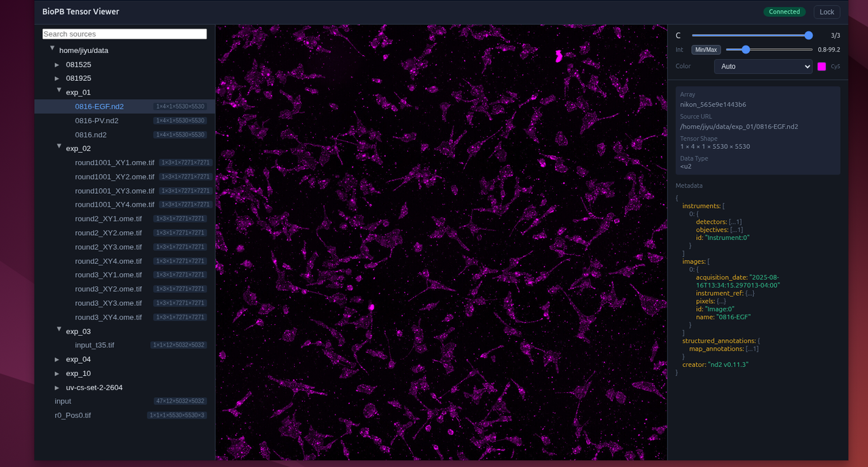Open round1001_XY4.ome.tif
Image resolution: width=868 pixels, height=467 pixels.
(x=125, y=205)
